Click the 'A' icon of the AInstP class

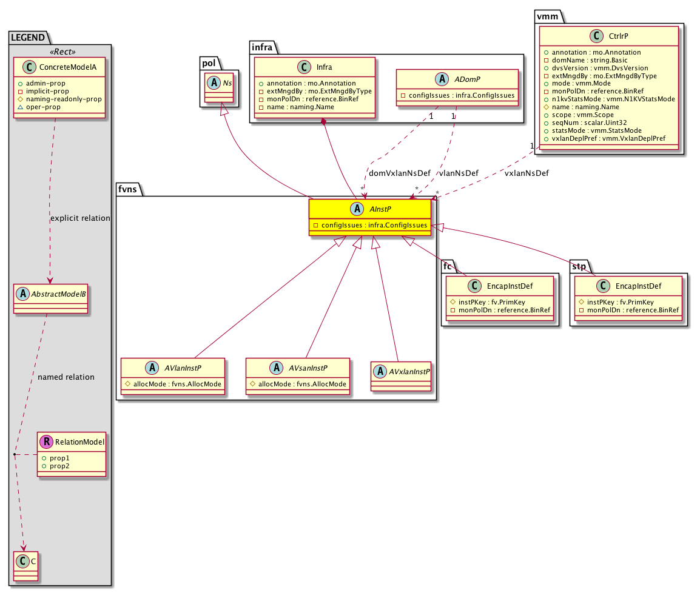(352, 210)
